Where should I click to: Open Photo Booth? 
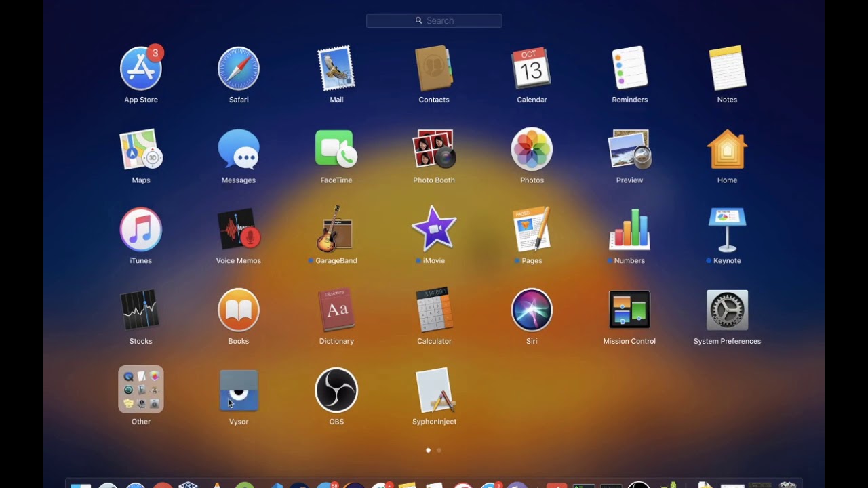tap(434, 149)
